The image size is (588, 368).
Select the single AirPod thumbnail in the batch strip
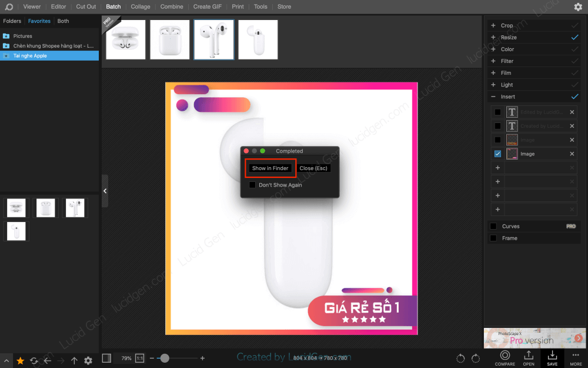point(258,39)
